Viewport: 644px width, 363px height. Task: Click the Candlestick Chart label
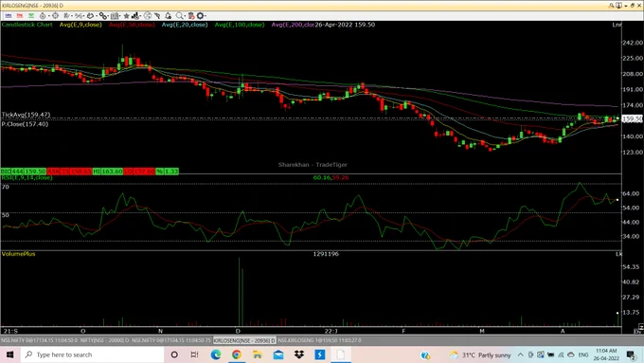pyautogui.click(x=27, y=25)
